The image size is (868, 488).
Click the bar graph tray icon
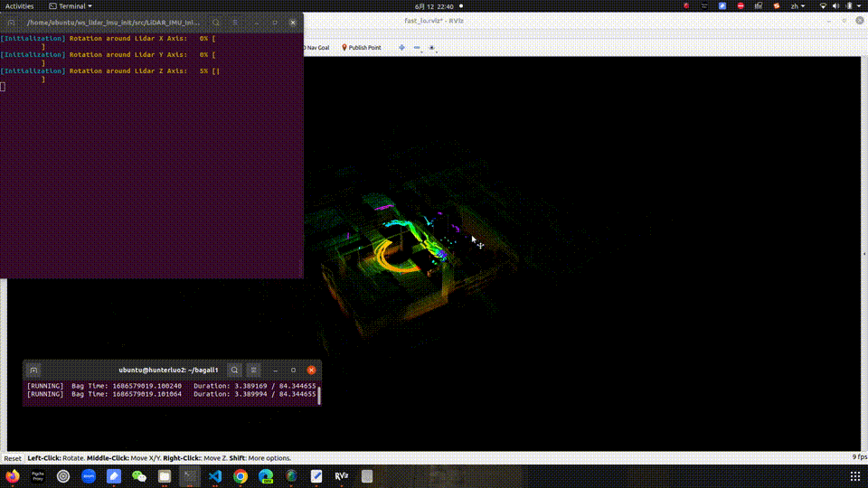759,6
